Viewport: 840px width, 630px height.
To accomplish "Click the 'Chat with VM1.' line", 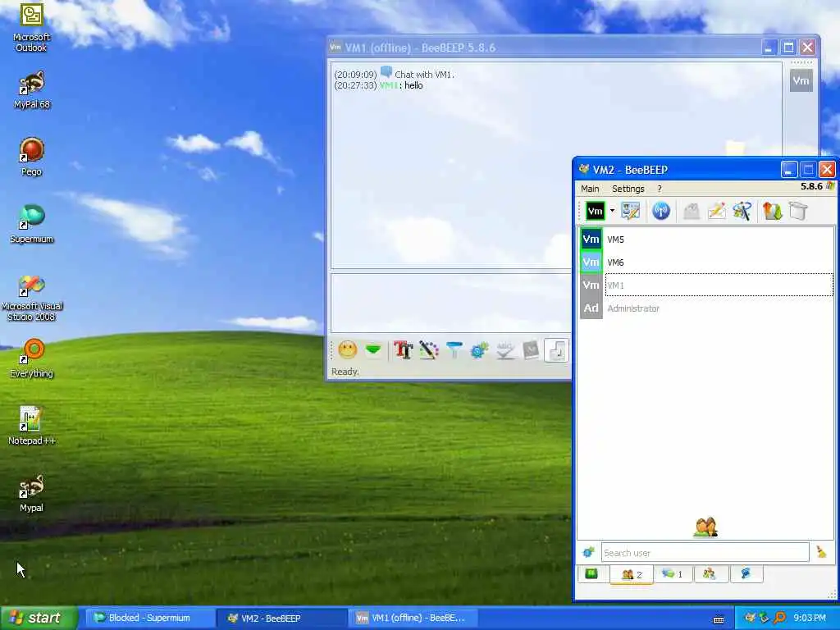I will 424,75.
